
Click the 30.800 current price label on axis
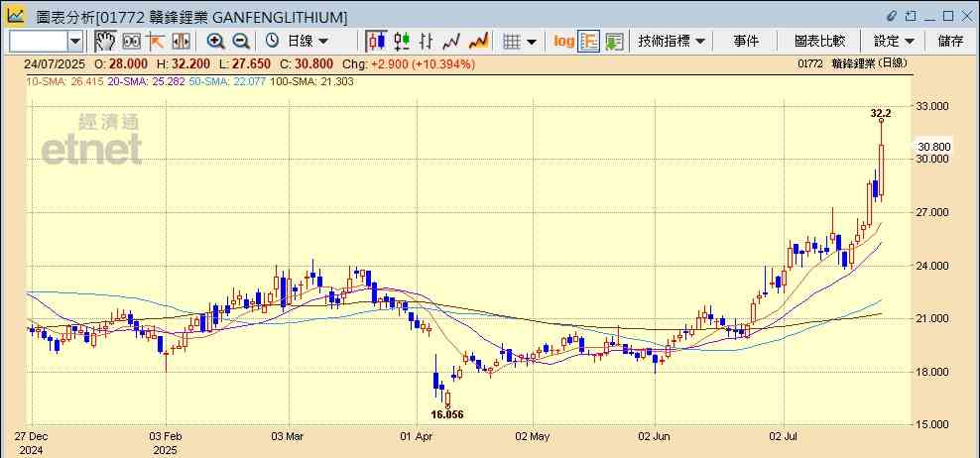(x=934, y=148)
